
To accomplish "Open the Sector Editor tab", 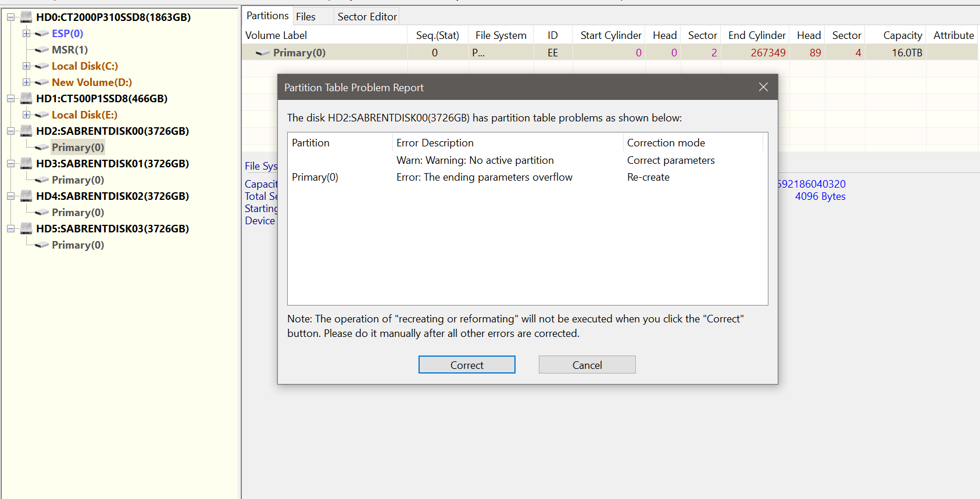I will click(x=367, y=17).
